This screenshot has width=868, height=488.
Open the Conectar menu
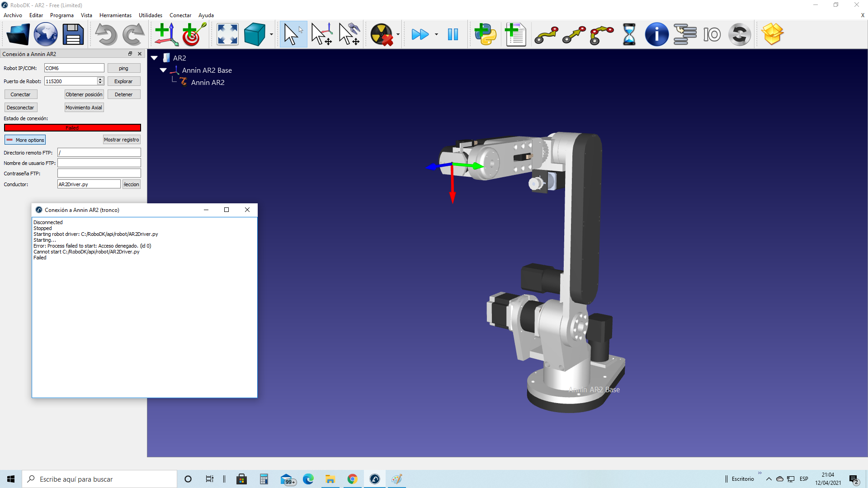pyautogui.click(x=180, y=15)
